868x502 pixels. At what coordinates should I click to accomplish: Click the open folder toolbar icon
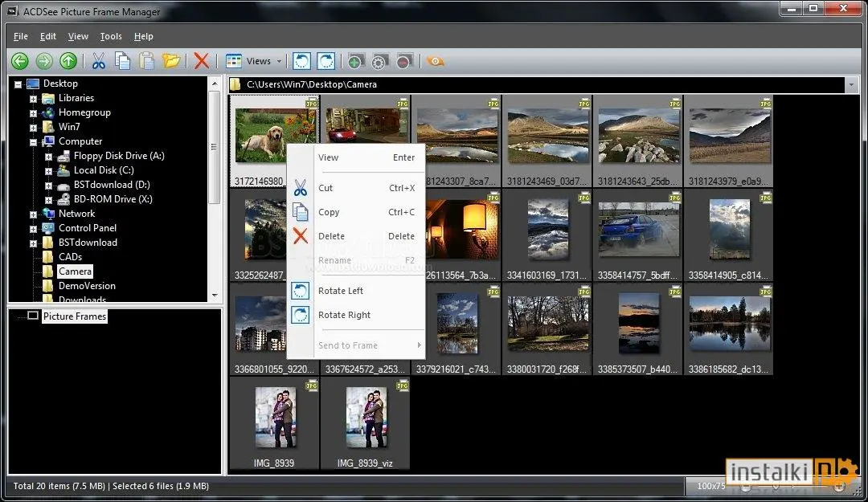pyautogui.click(x=171, y=61)
